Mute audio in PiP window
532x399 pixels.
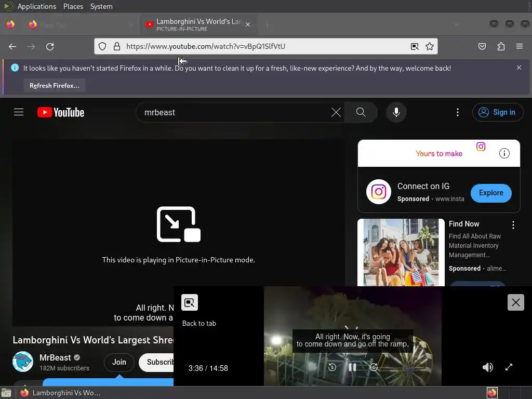(488, 367)
